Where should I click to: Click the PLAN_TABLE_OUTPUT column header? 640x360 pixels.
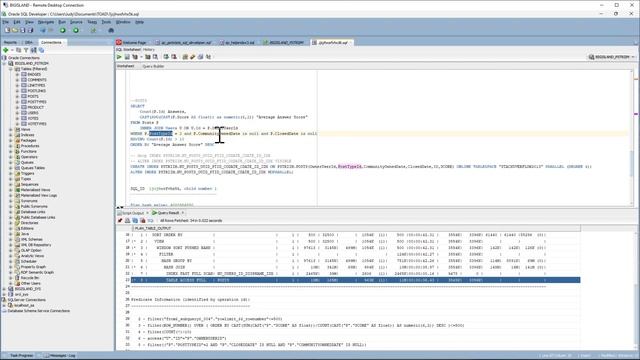[356, 228]
